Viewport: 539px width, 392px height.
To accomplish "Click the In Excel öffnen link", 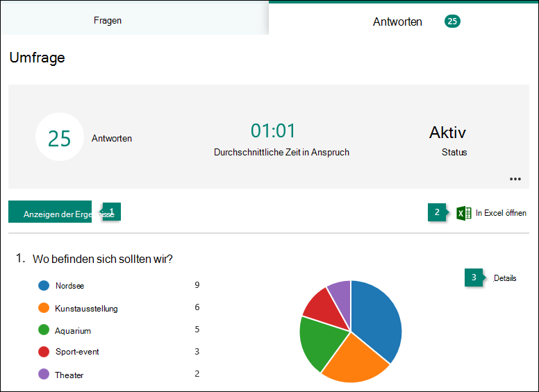I will [501, 213].
